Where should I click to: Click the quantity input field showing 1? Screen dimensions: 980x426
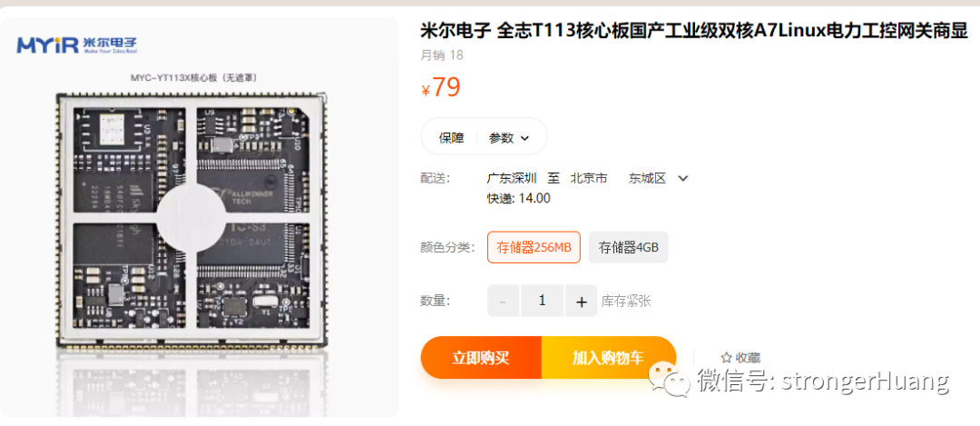tap(542, 301)
